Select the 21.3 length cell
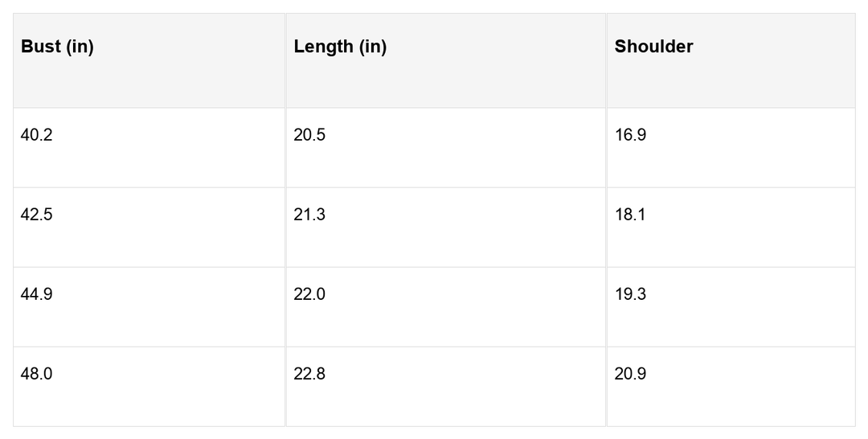This screenshot has height=439, width=868. (x=309, y=215)
